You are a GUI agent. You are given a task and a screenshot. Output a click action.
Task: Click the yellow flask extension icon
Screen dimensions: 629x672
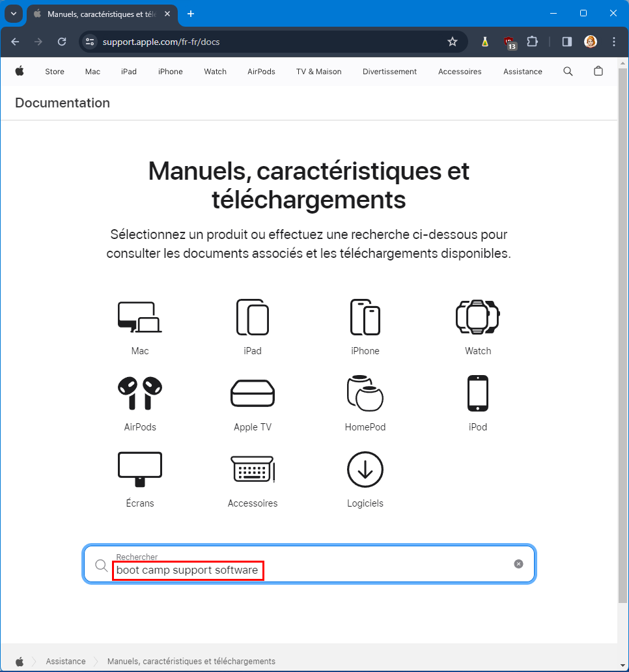click(x=484, y=42)
